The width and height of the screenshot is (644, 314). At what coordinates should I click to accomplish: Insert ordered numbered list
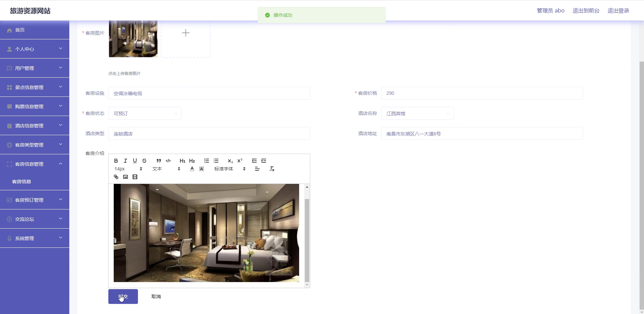(207, 161)
